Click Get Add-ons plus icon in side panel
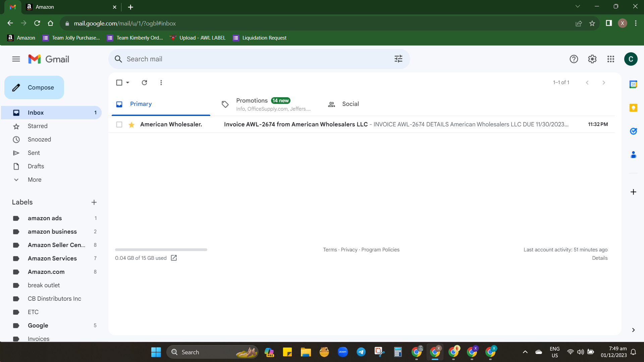Viewport: 644px width, 362px height. pyautogui.click(x=633, y=192)
